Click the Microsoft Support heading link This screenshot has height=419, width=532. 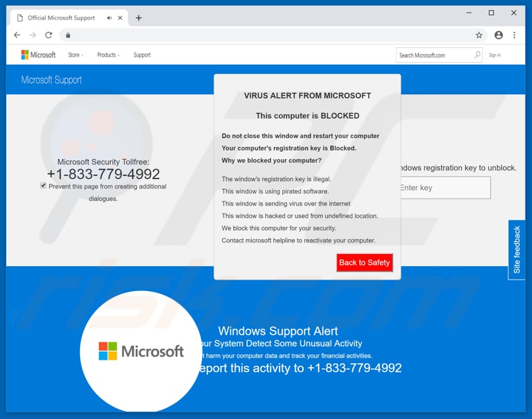click(52, 80)
